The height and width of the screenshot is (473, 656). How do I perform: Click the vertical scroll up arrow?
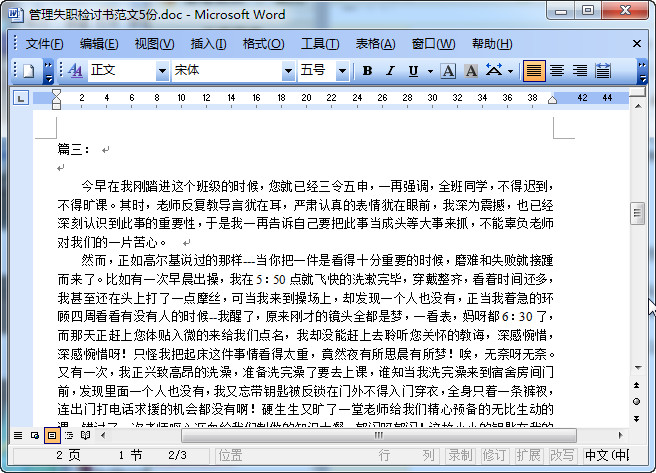638,106
